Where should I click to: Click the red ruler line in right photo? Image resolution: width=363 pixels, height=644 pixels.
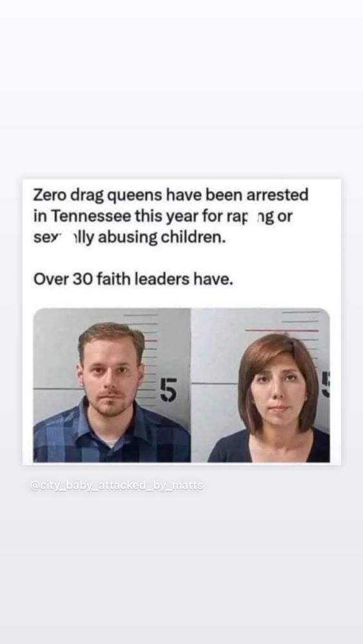click(282, 330)
